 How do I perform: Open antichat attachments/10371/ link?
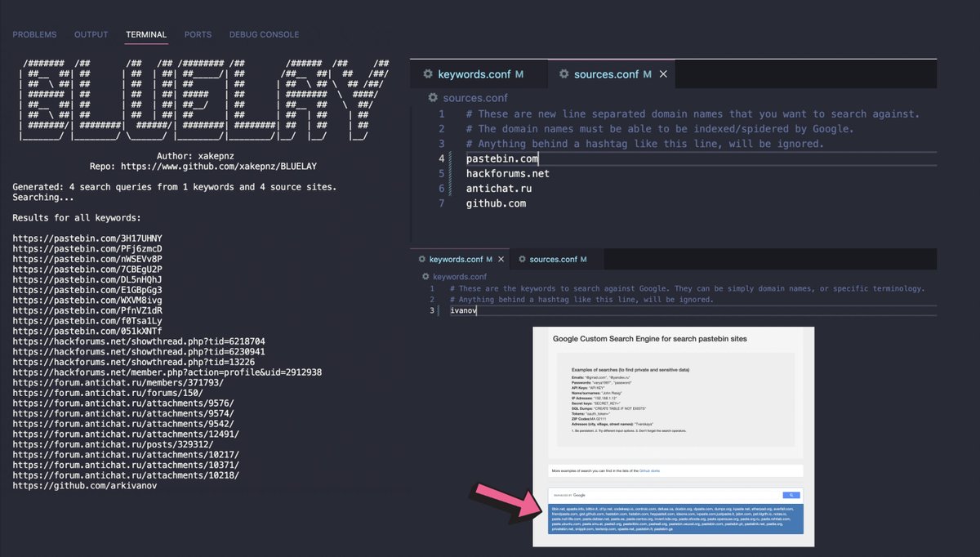click(x=126, y=465)
